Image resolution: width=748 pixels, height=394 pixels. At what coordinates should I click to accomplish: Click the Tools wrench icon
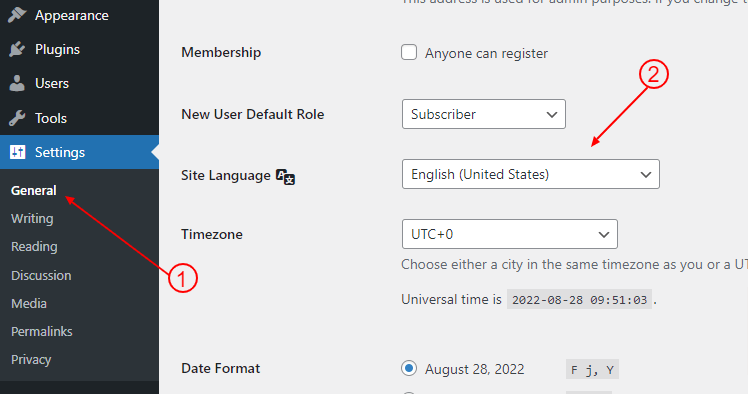click(17, 118)
